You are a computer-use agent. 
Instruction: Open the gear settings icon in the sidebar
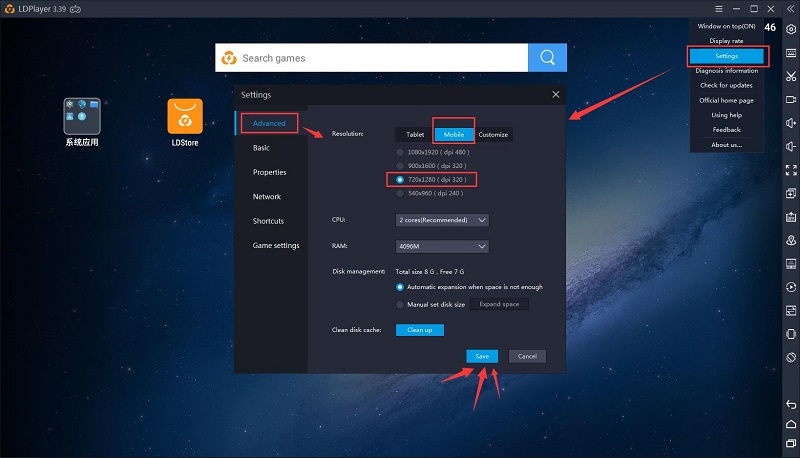(791, 30)
